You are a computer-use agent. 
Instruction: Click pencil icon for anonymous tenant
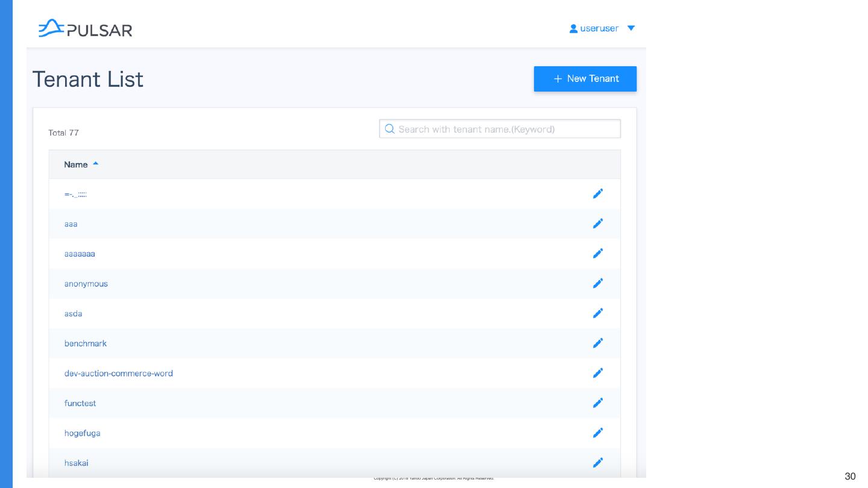tap(598, 283)
